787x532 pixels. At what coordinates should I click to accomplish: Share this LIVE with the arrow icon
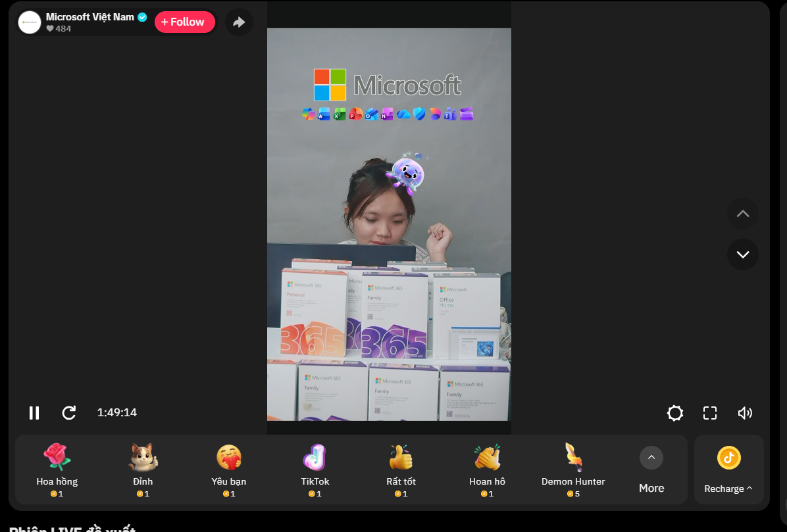pos(239,22)
